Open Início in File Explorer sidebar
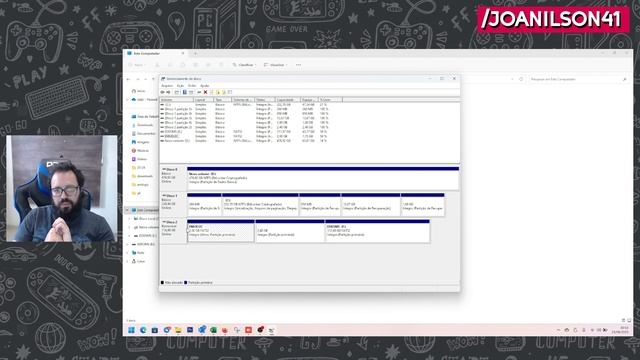This screenshot has width=640, height=360. [x=139, y=91]
